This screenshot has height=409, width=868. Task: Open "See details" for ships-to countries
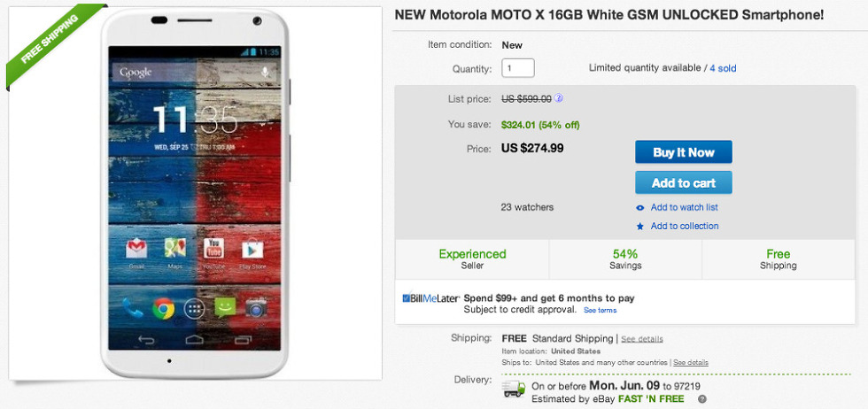[x=691, y=362]
